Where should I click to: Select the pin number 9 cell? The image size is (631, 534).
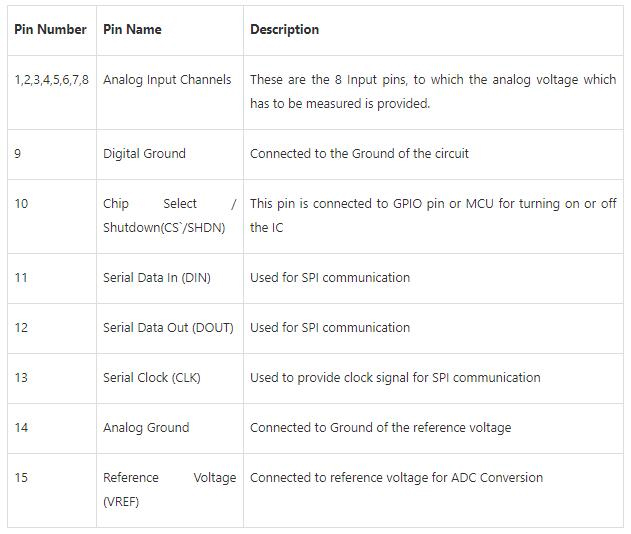(x=18, y=153)
